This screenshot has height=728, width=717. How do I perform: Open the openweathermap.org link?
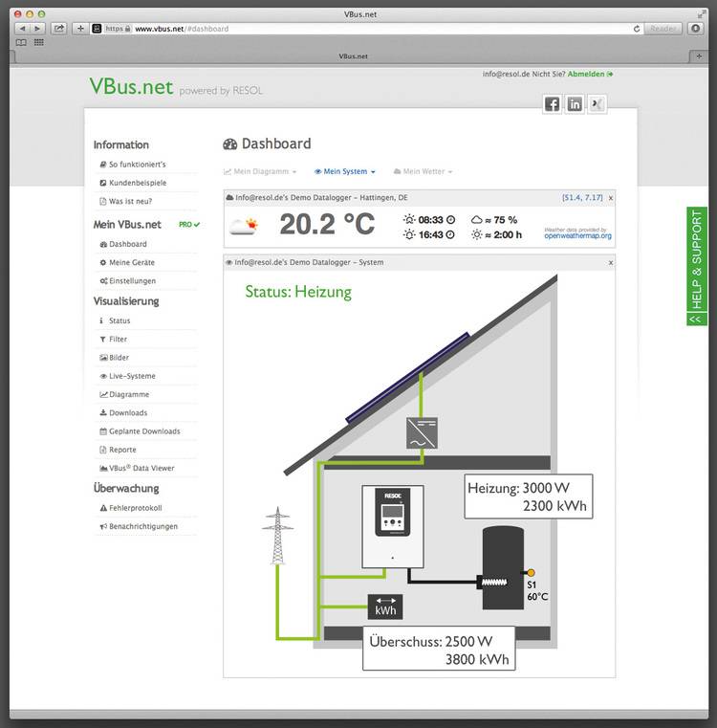click(577, 235)
